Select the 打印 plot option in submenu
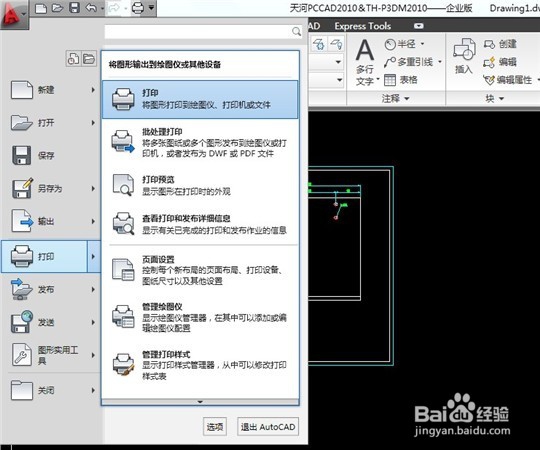 200,99
